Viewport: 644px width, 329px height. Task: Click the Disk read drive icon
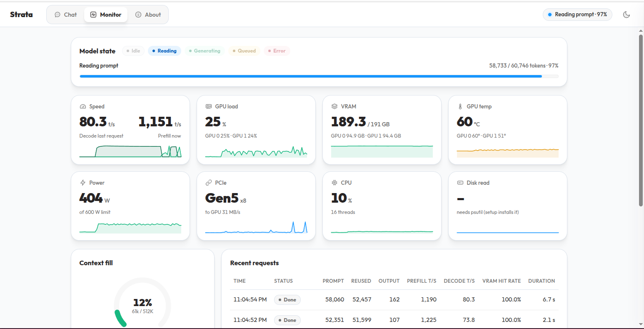click(460, 183)
